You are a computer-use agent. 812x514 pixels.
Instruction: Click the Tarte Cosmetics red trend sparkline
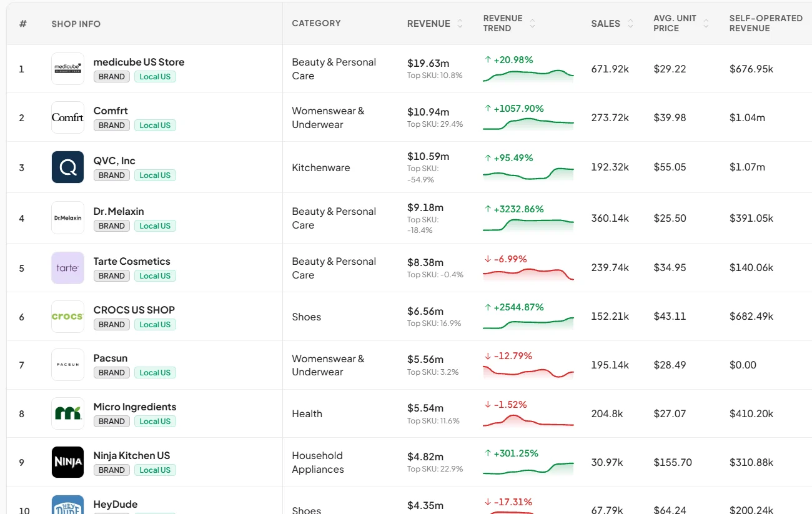click(528, 274)
